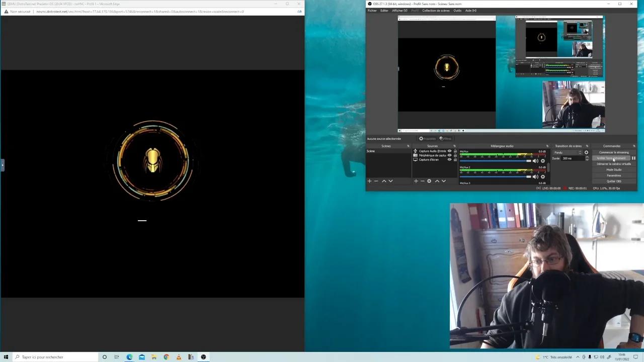Click the Mic/Aux audio settings gear
The width and height of the screenshot is (644, 362).
point(542,161)
